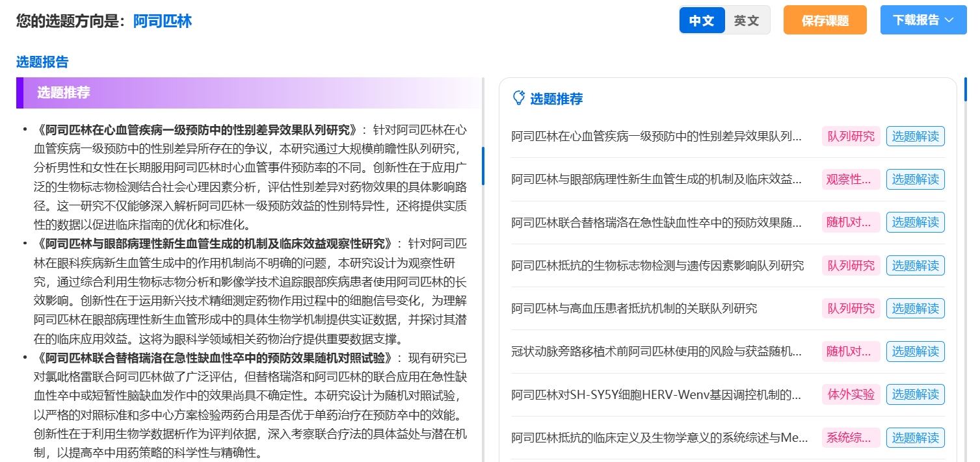Click the left report panel scrollbar thumb
This screenshot has height=462, width=980.
pyautogui.click(x=483, y=166)
